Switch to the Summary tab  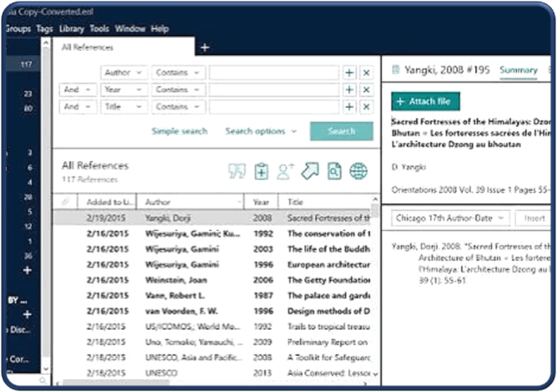pyautogui.click(x=518, y=70)
